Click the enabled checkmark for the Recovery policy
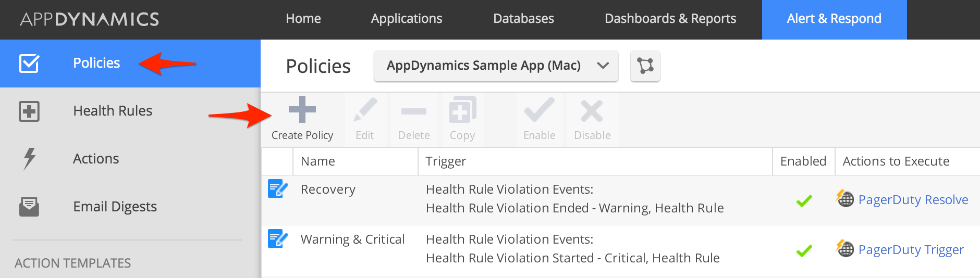The height and width of the screenshot is (278, 980). pyautogui.click(x=804, y=200)
